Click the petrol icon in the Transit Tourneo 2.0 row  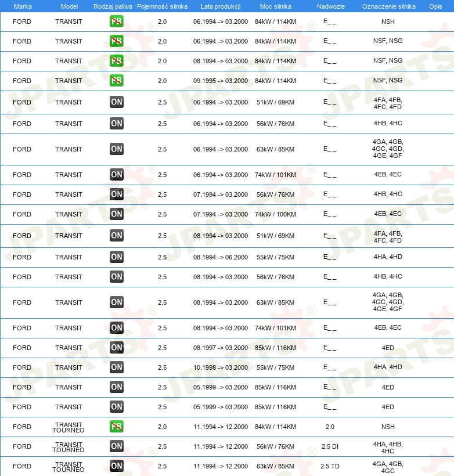(117, 427)
